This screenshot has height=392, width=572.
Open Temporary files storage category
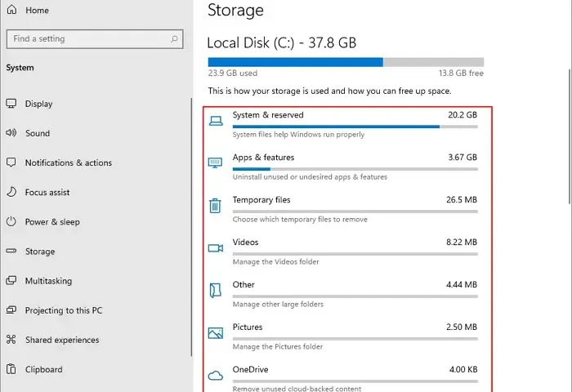coord(343,209)
